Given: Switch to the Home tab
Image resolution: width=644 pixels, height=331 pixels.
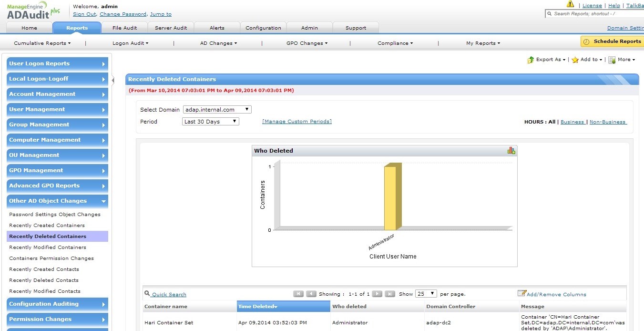Looking at the screenshot, I should pos(30,28).
